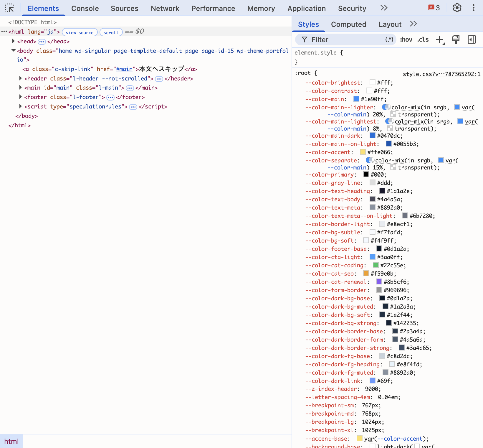Click the --z-index-header value 9000
The height and width of the screenshot is (448, 483).
click(x=371, y=389)
